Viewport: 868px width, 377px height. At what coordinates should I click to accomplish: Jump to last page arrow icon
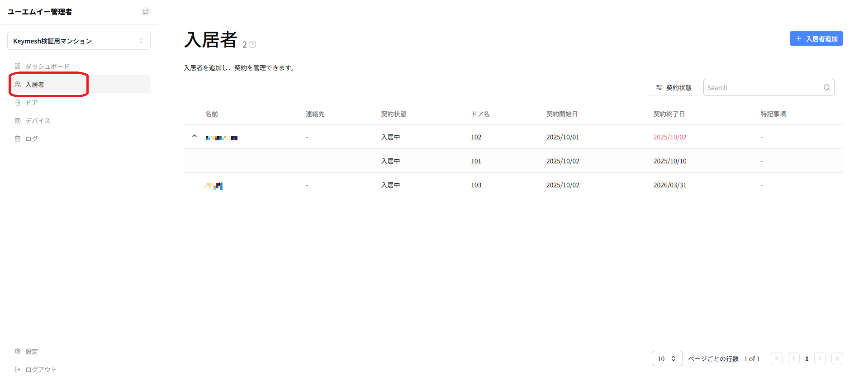tap(837, 358)
